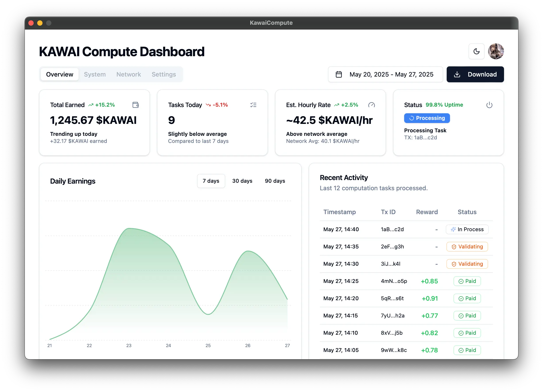Click the Validating badge for 2eF...g3h
This screenshot has width=543, height=392.
point(467,247)
